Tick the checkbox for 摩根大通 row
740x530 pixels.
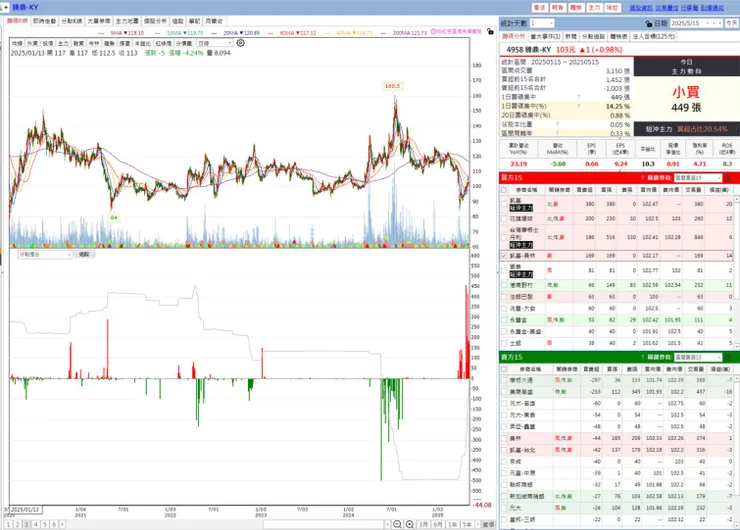point(504,380)
